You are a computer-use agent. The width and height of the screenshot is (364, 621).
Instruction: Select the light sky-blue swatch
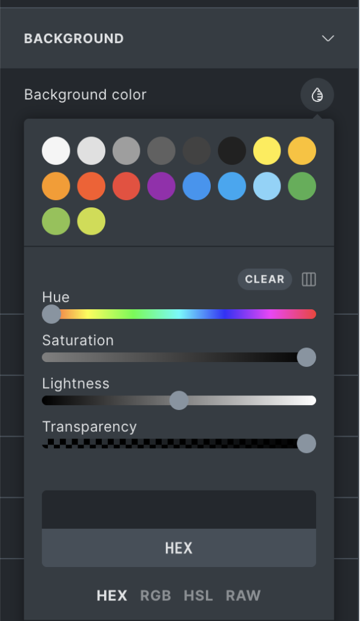coord(266,186)
